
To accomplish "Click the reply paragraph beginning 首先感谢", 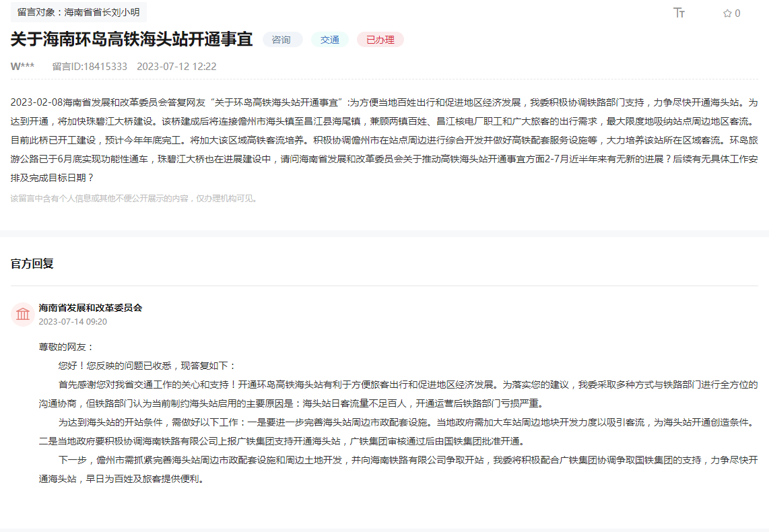I will 397,394.
